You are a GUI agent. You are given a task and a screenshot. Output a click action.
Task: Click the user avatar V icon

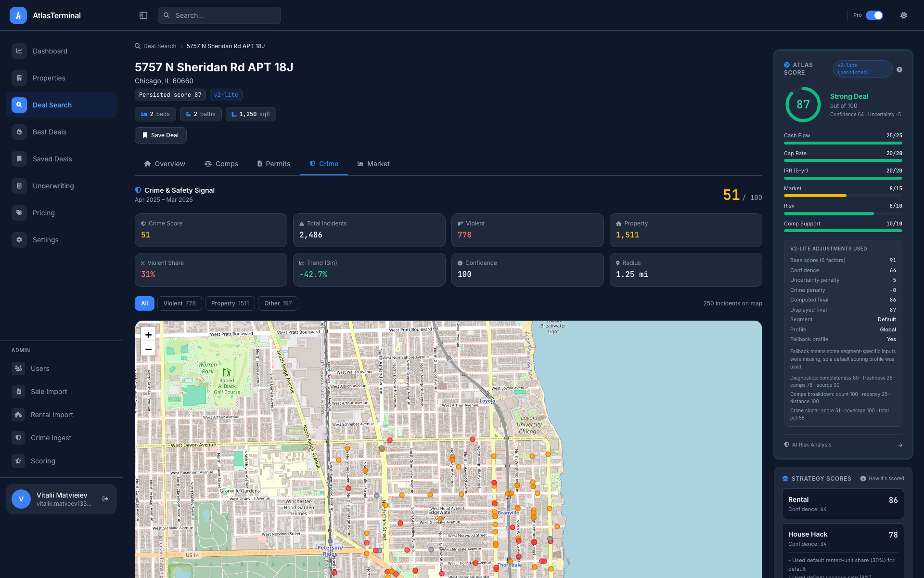click(21, 499)
